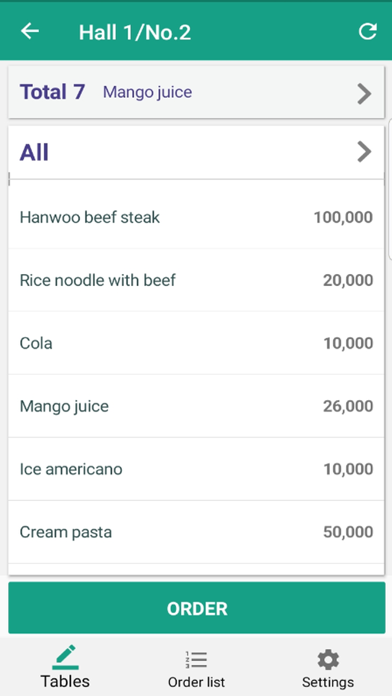Open Total 7 order summary bar
This screenshot has width=392, height=696.
(196, 92)
